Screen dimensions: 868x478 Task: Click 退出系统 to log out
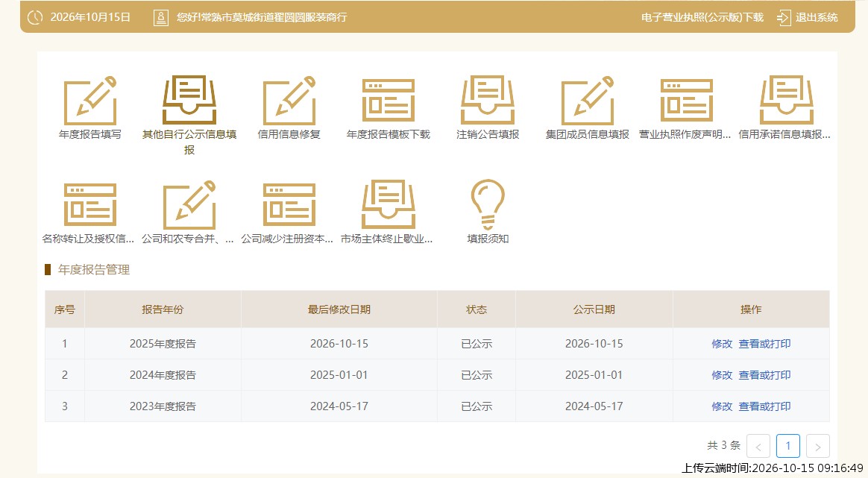click(x=808, y=18)
